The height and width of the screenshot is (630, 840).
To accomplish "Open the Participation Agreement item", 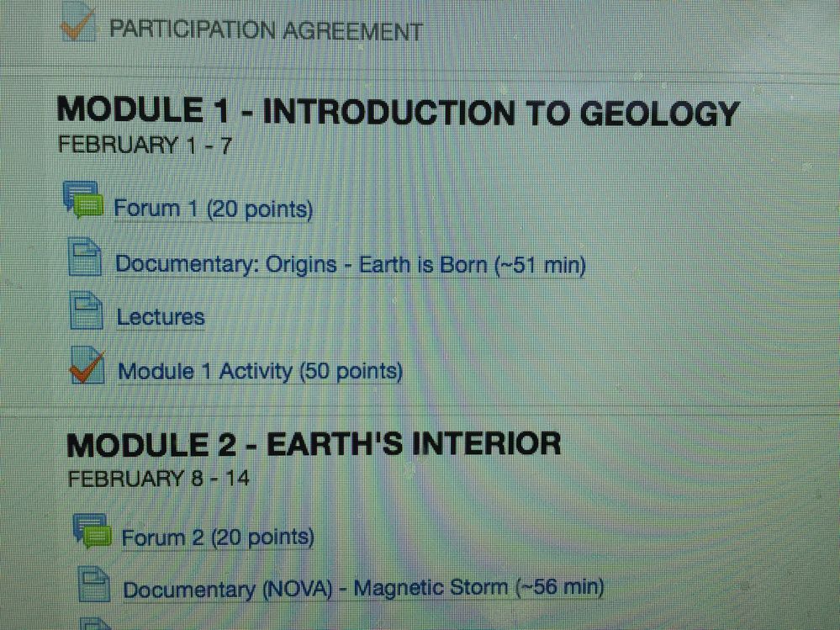I will pos(266,31).
